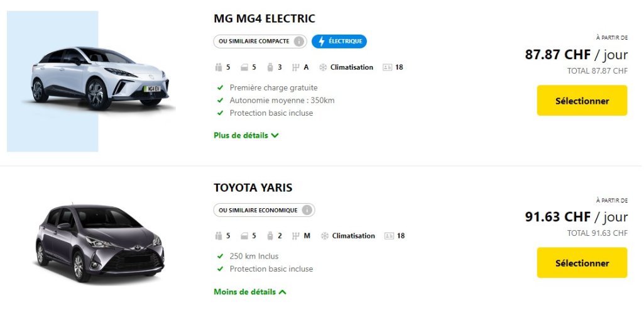Click the info icon beside OU SIMILAIRE COMPACTE

click(x=299, y=42)
